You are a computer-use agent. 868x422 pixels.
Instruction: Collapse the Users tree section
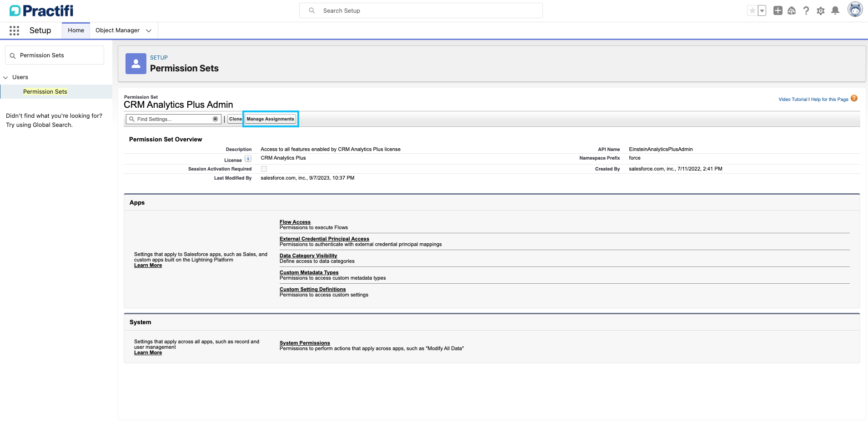5,77
